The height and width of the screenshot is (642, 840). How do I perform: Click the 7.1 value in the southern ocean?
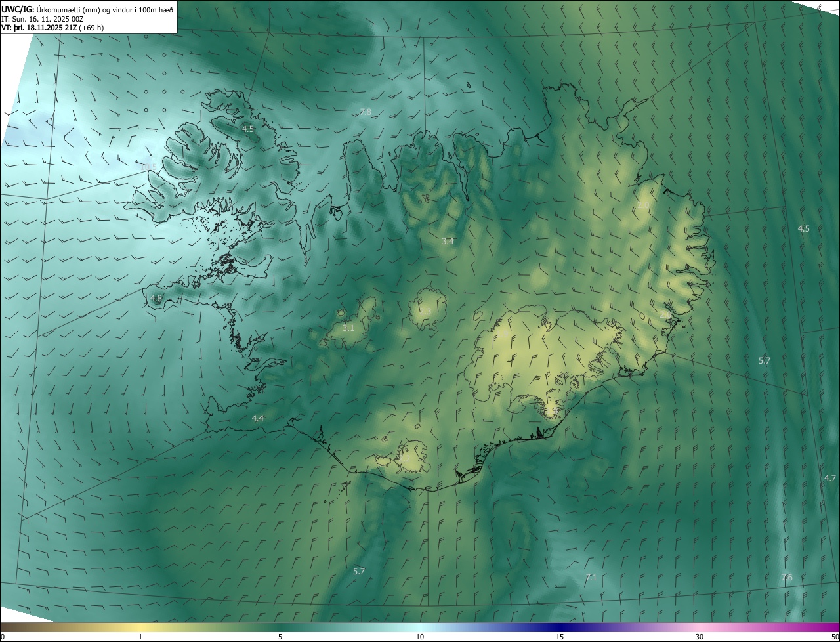591,577
